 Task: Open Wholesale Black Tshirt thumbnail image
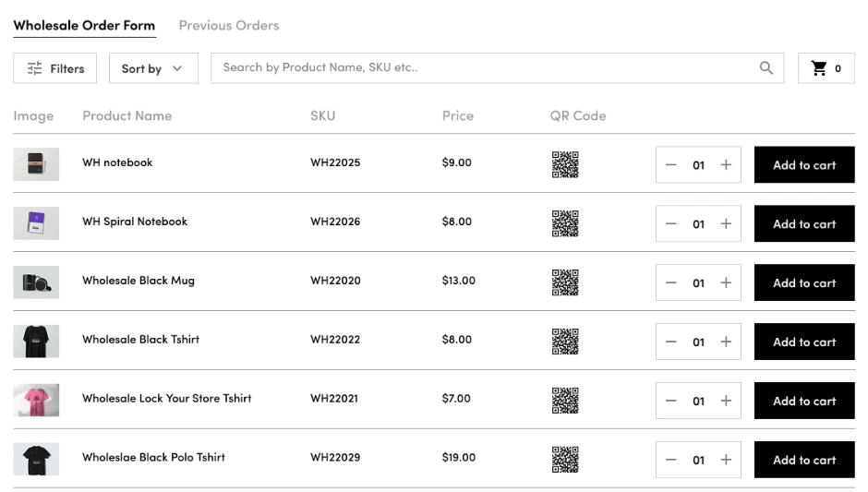pos(36,342)
